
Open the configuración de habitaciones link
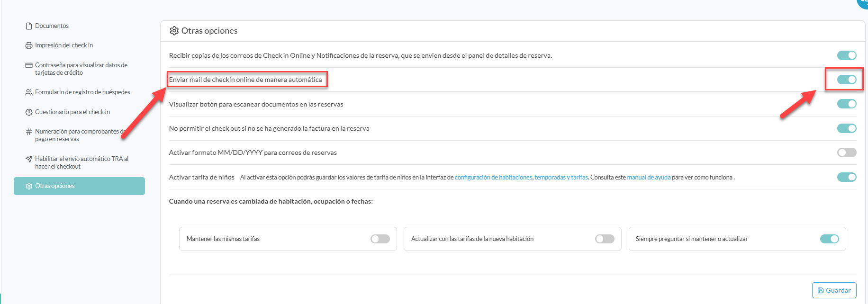coord(493,178)
